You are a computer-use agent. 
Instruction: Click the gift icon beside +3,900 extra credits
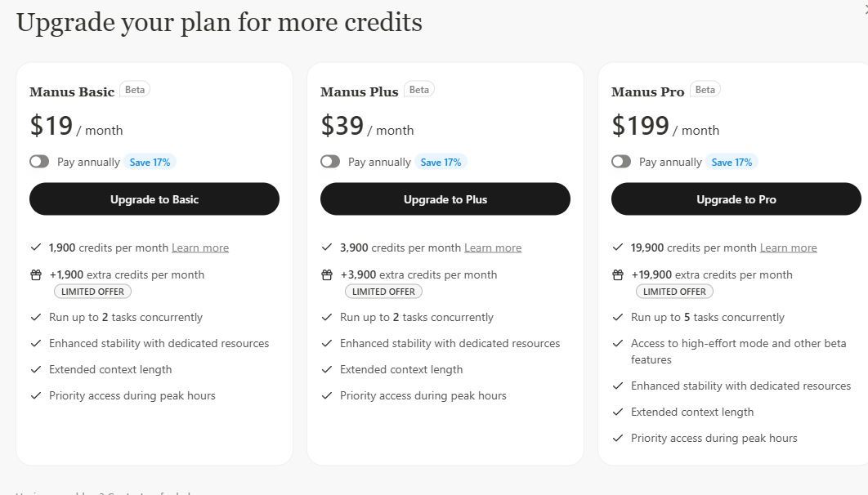click(x=327, y=275)
